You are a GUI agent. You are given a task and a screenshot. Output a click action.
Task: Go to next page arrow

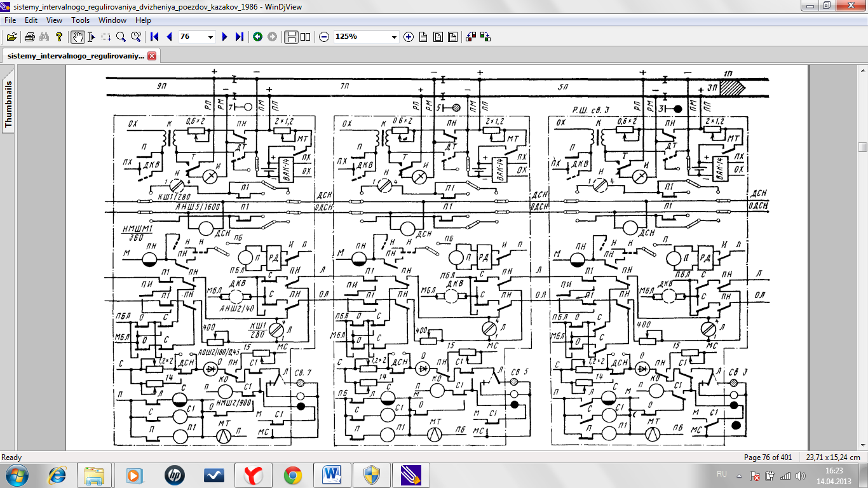pyautogui.click(x=224, y=37)
